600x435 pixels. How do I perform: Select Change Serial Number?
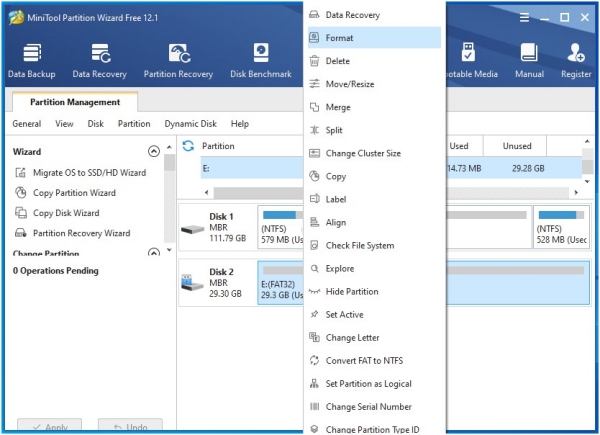[374, 407]
